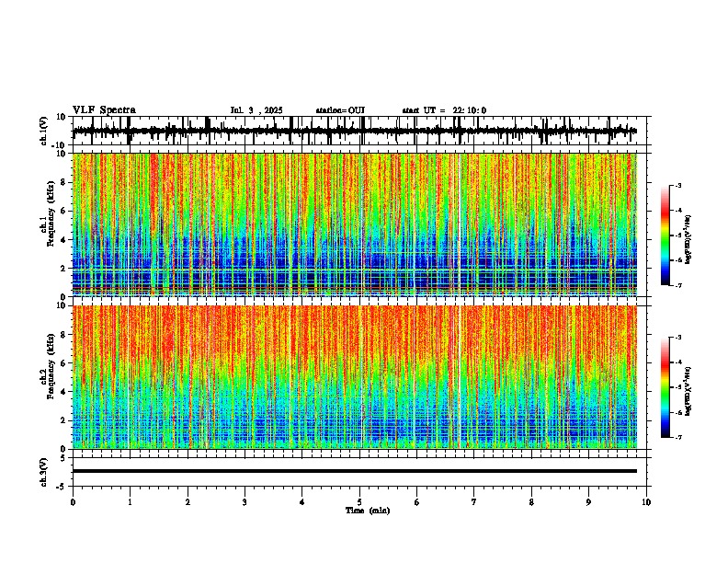This screenshot has height=563, width=728.
Task: Click the "start UT = 22:10:0" text
Action: (x=444, y=110)
